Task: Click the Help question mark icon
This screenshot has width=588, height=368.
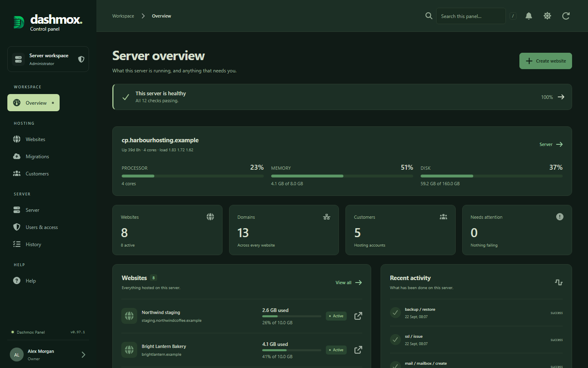Action: tap(17, 280)
